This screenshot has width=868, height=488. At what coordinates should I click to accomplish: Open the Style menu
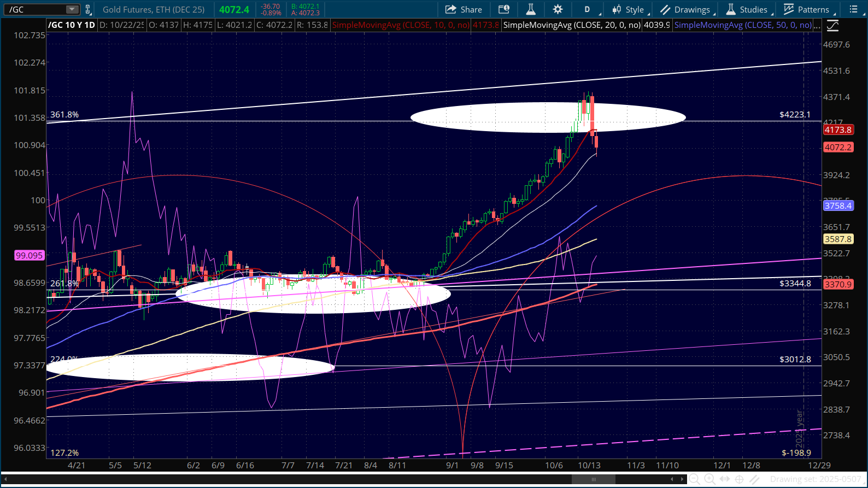pyautogui.click(x=629, y=9)
